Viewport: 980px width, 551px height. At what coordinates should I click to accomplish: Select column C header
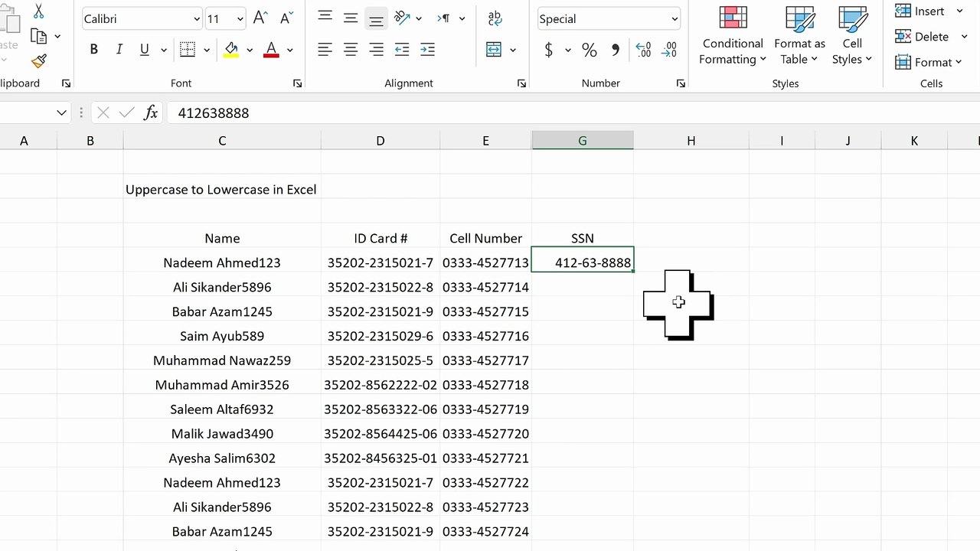222,141
